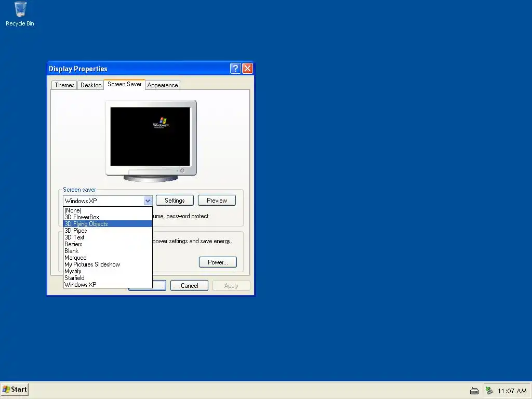Switch to the Appearance tab
The image size is (532, 399).
click(163, 85)
